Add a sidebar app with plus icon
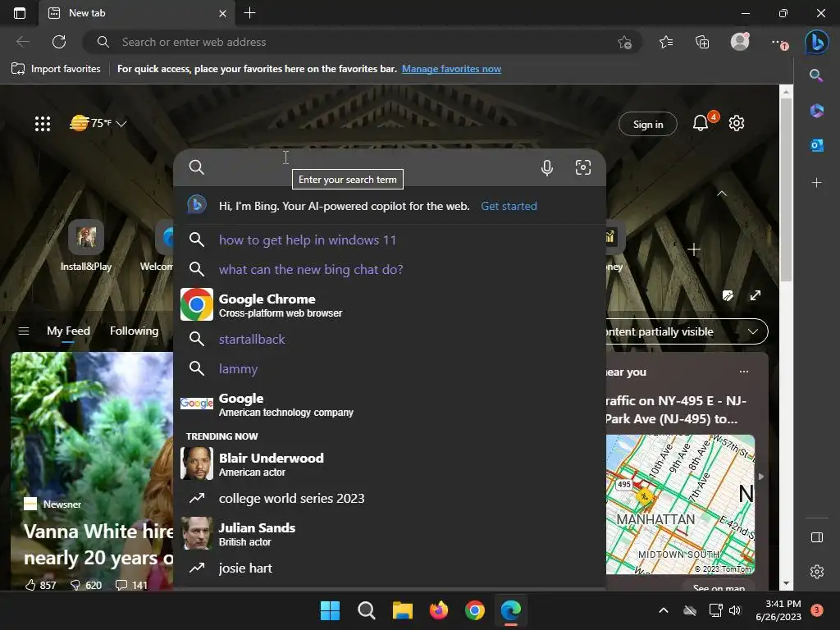Screen dimensions: 840x630 (816, 183)
